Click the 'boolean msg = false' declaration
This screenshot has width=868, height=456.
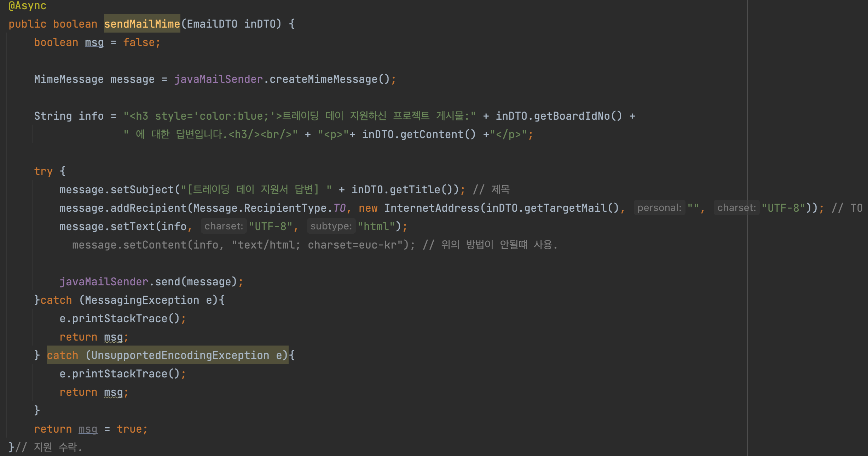point(97,42)
